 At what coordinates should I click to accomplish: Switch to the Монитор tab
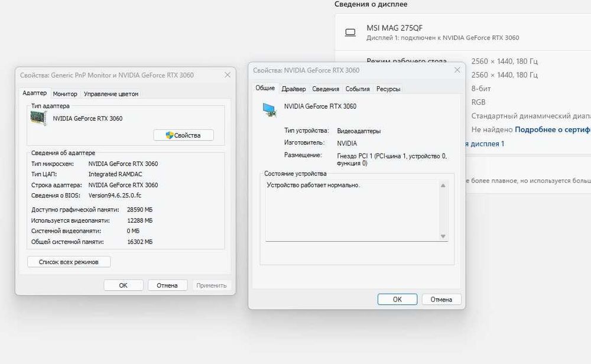(x=65, y=94)
